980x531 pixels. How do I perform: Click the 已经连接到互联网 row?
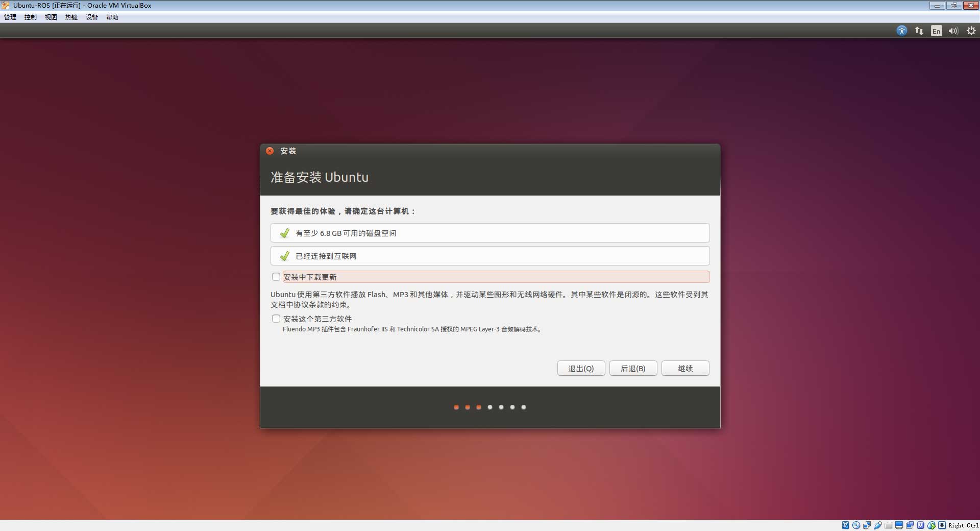click(490, 256)
